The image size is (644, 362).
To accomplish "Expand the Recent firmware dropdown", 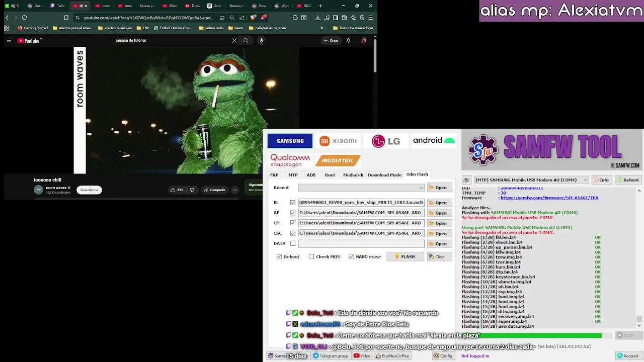I will click(421, 188).
